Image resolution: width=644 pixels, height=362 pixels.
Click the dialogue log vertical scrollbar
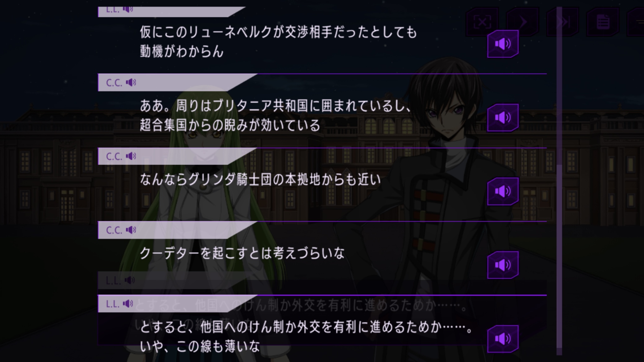[x=559, y=181]
